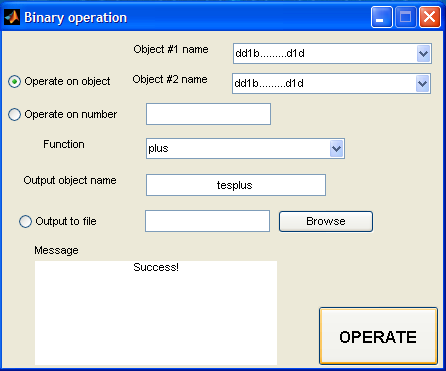Click the Browse button
446x371 pixels.
point(326,221)
